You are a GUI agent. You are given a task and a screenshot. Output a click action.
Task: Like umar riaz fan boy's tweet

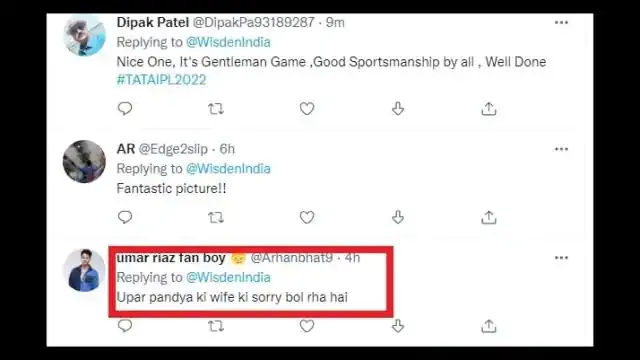(x=307, y=326)
